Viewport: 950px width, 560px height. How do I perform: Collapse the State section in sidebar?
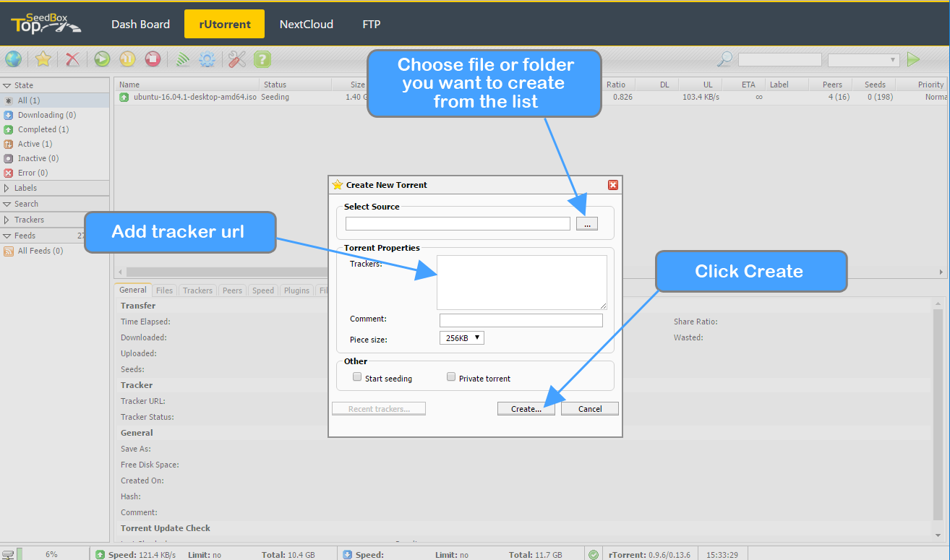23,85
